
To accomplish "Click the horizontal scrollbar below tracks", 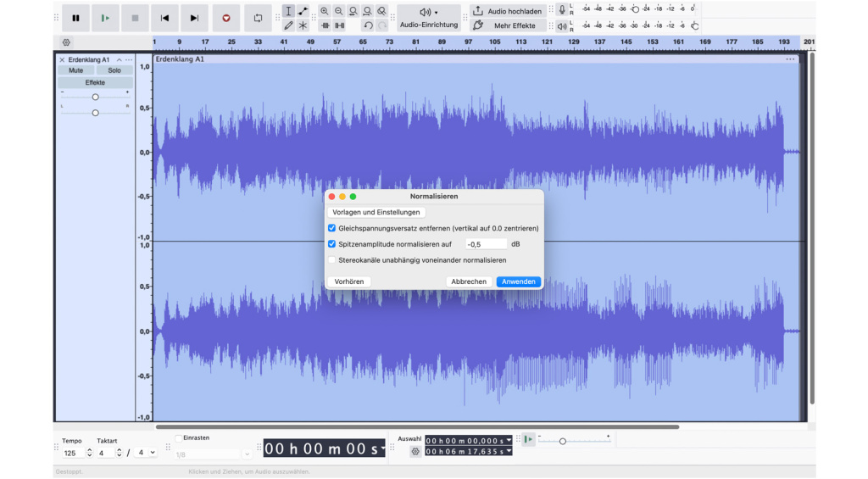I will tap(417, 427).
